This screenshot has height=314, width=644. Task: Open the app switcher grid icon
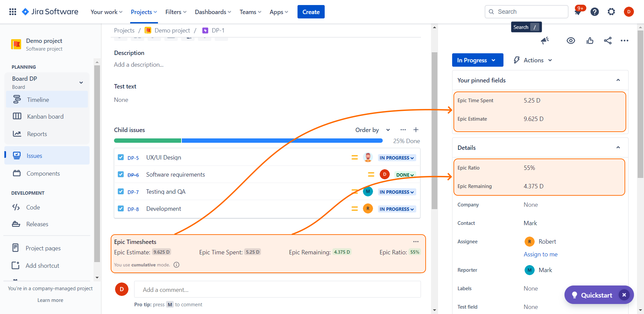13,12
